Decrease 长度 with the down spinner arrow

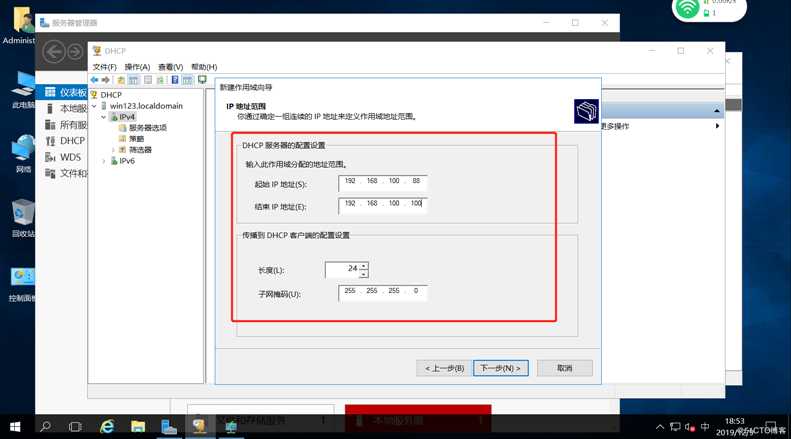tap(364, 274)
